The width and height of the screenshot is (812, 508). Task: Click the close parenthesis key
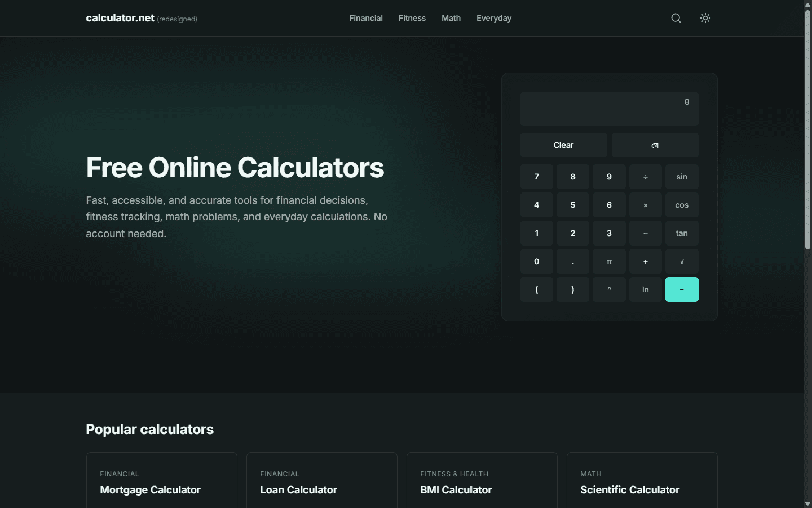(573, 290)
